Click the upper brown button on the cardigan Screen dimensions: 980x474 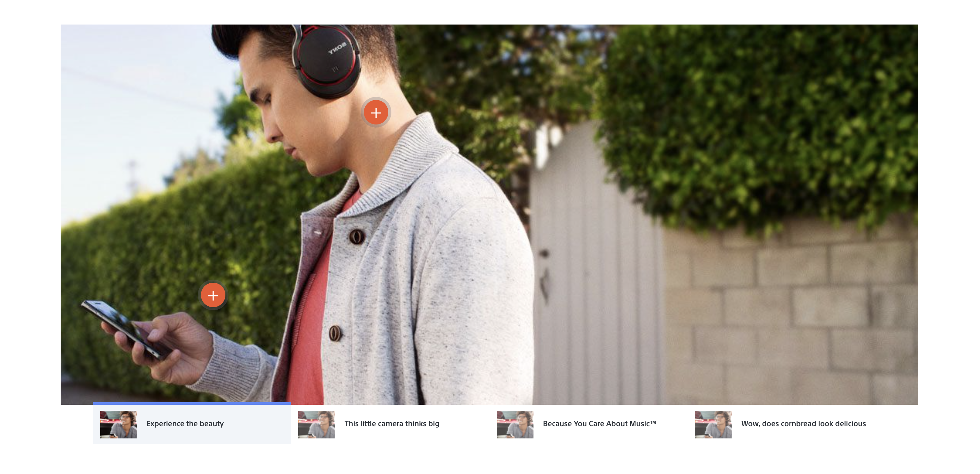click(357, 237)
